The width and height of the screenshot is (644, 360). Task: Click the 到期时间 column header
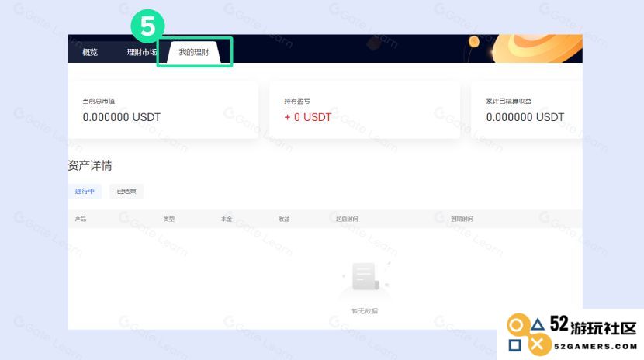pyautogui.click(x=462, y=220)
